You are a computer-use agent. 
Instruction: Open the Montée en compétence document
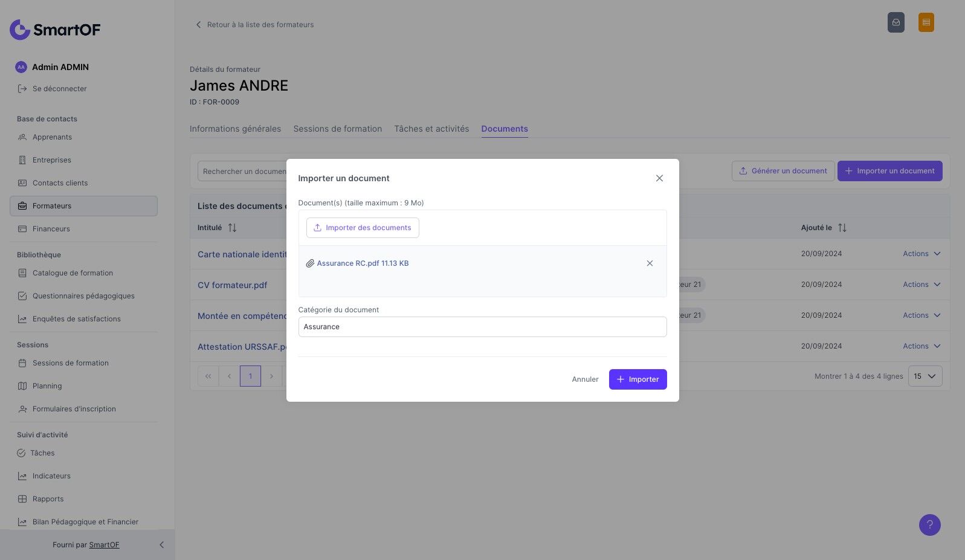pos(242,316)
